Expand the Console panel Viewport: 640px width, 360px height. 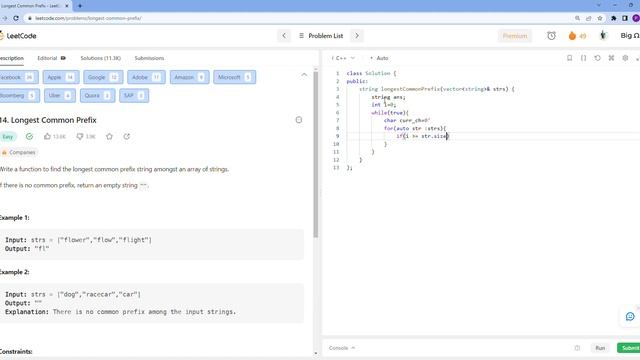[342, 348]
